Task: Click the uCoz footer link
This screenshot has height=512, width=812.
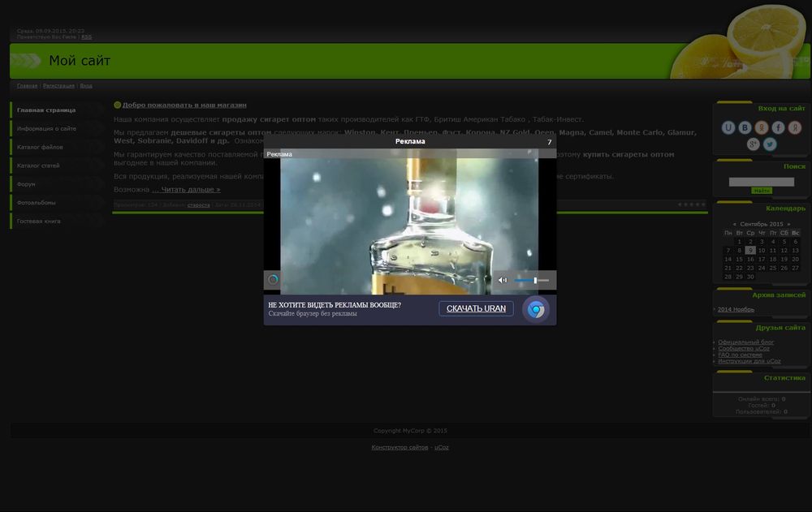Action: (441, 447)
